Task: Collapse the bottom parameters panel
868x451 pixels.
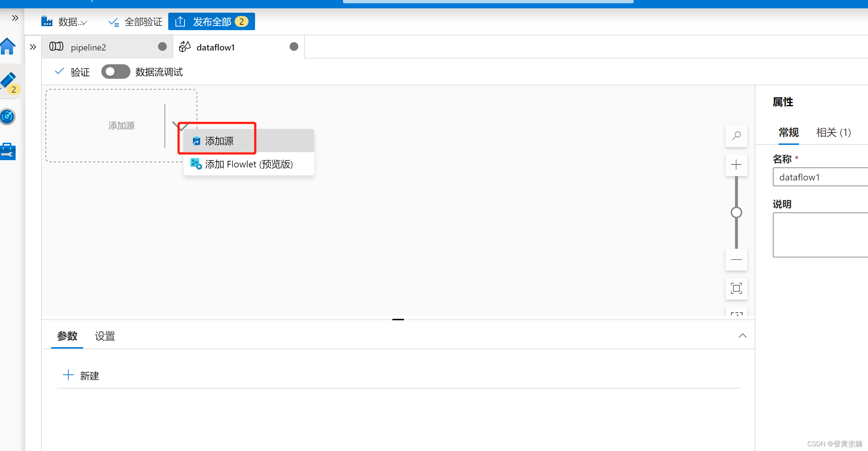Action: (x=742, y=336)
